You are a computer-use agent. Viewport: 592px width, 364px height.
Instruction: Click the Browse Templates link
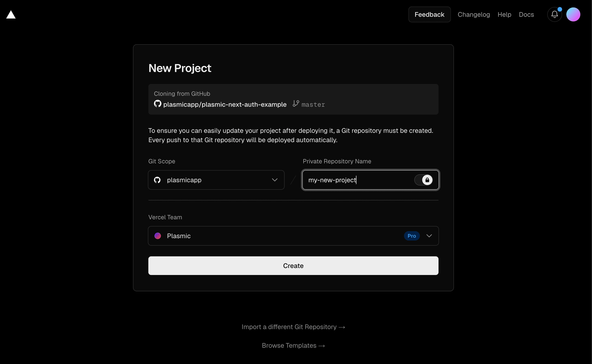tap(293, 345)
